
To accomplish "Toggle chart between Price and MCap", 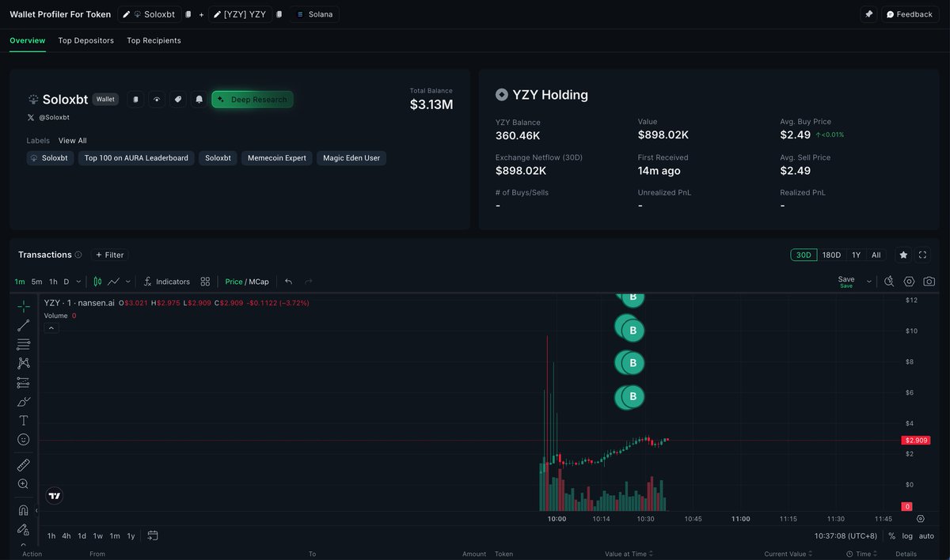I will (247, 282).
